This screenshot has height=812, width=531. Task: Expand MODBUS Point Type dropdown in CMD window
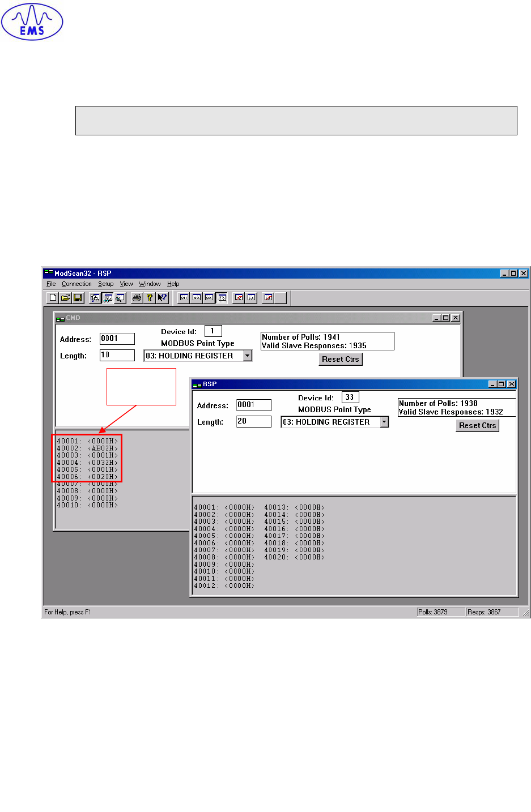248,356
